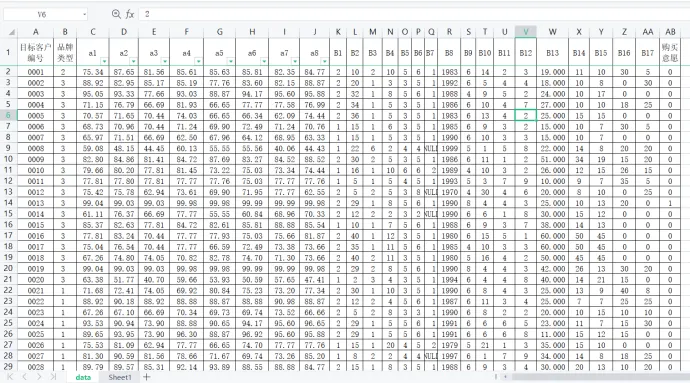
Task: Select the header cell 目标客户编号
Action: [x=36, y=52]
